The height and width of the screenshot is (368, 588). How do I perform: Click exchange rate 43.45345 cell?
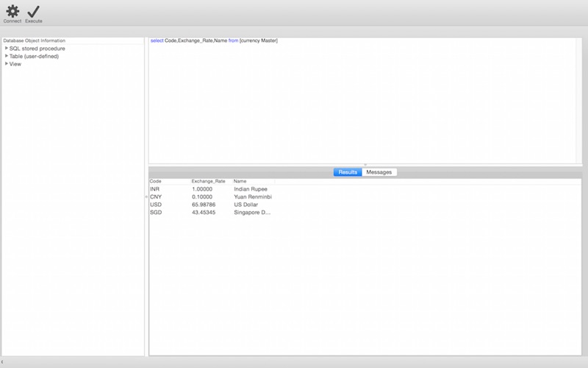[204, 213]
